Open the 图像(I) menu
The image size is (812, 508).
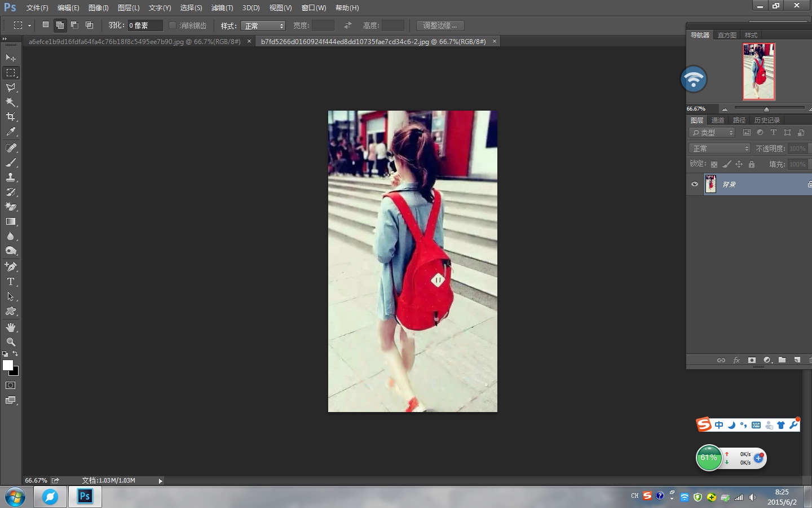point(98,8)
